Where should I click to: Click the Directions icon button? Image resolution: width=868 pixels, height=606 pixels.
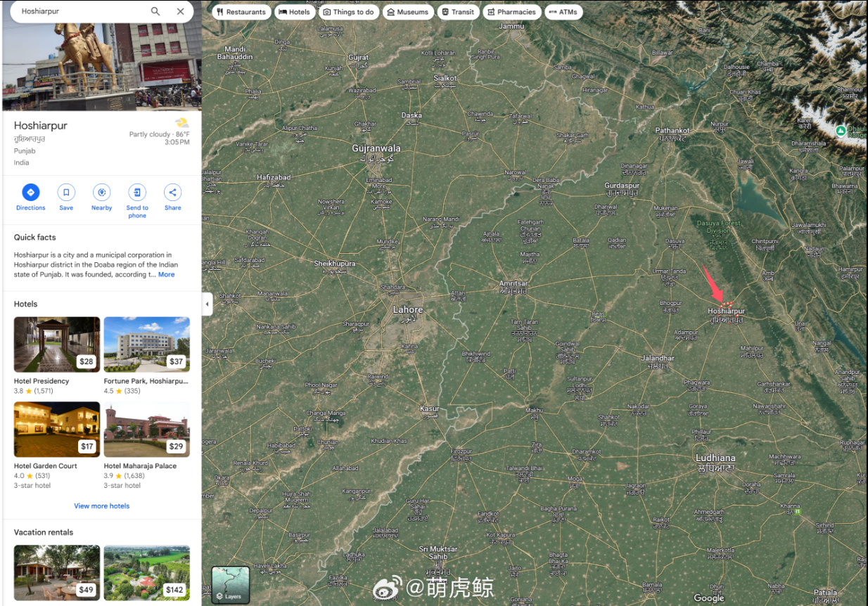[x=30, y=193]
